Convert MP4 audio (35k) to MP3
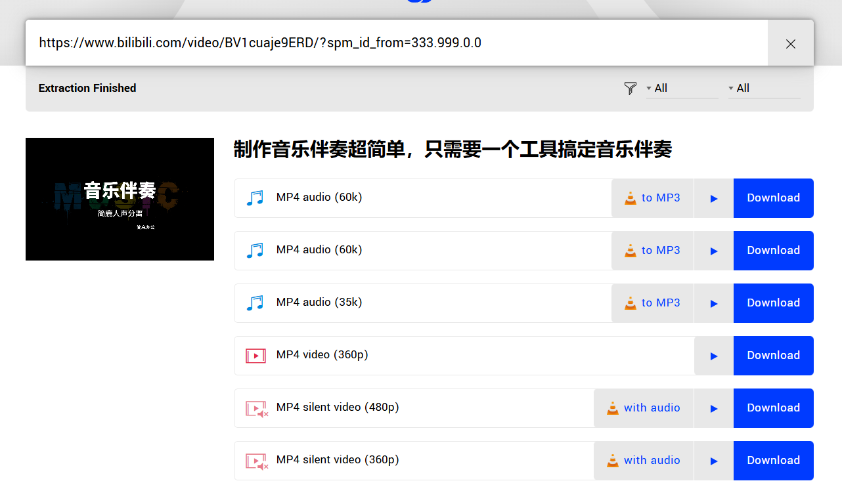Image resolution: width=842 pixels, height=504 pixels. 652,303
